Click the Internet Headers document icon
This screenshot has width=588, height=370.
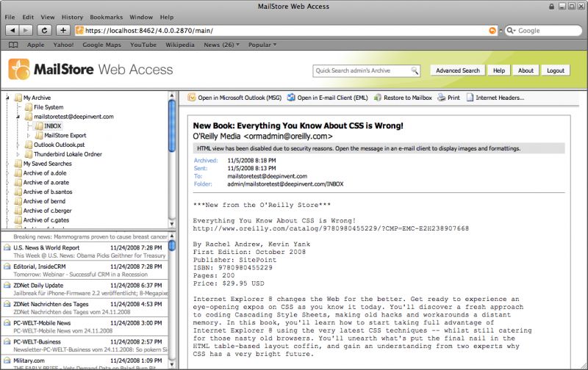coord(470,98)
